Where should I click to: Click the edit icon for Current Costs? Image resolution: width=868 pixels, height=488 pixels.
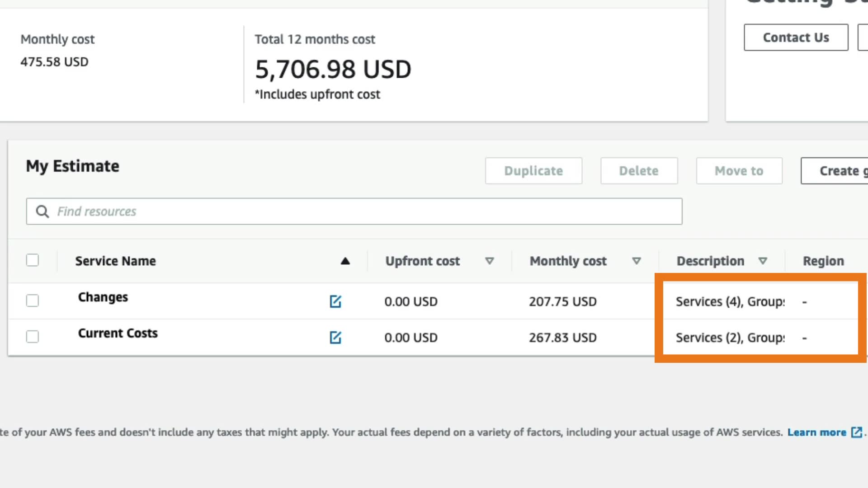335,338
